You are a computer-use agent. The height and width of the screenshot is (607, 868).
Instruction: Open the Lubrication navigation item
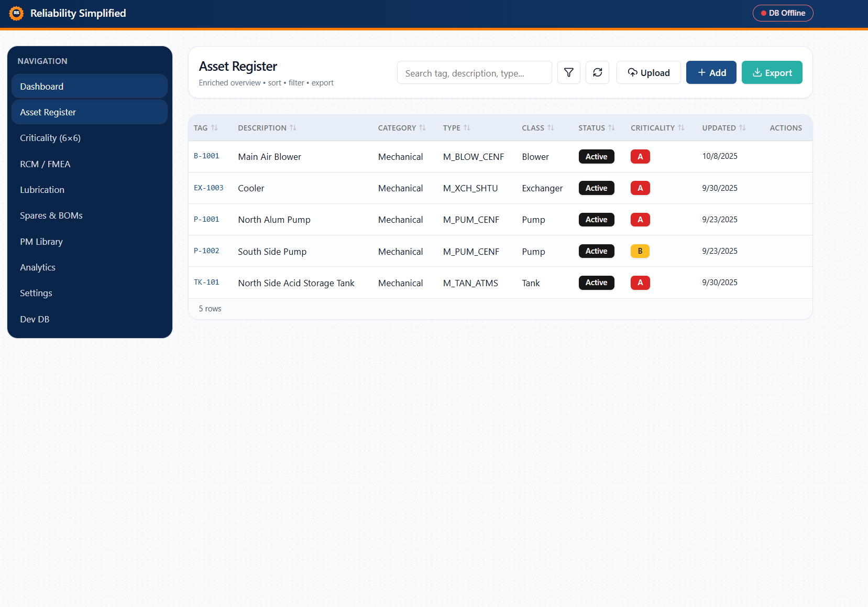[x=42, y=190]
